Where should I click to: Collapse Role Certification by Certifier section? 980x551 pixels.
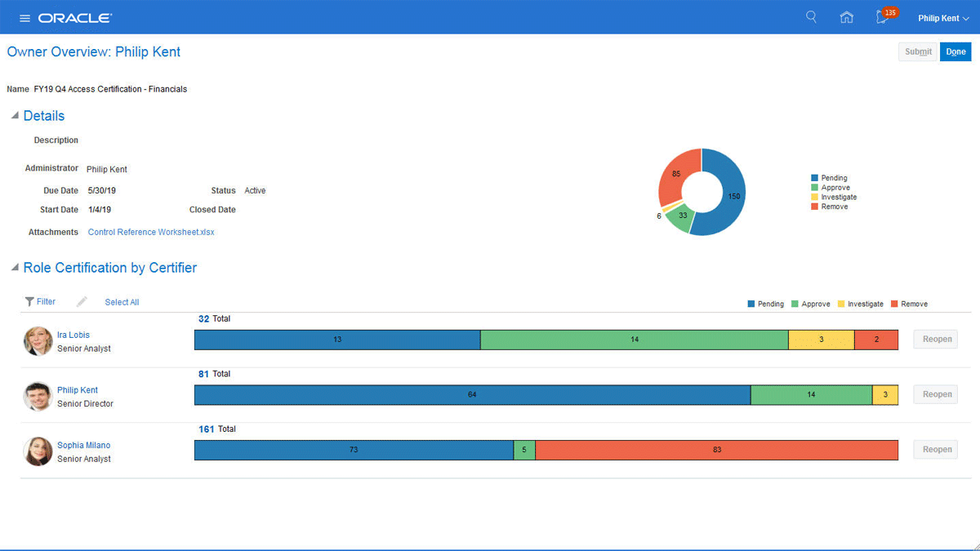[15, 268]
